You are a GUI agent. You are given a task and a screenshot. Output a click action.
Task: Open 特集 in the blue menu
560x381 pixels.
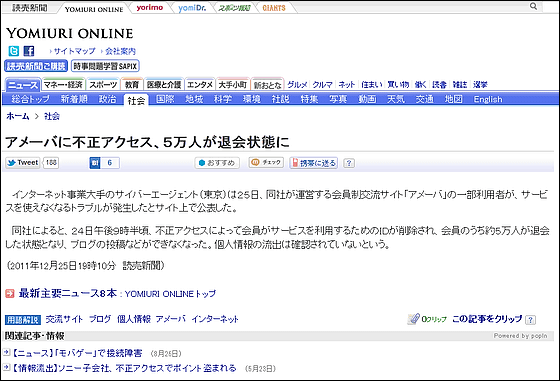(x=309, y=99)
